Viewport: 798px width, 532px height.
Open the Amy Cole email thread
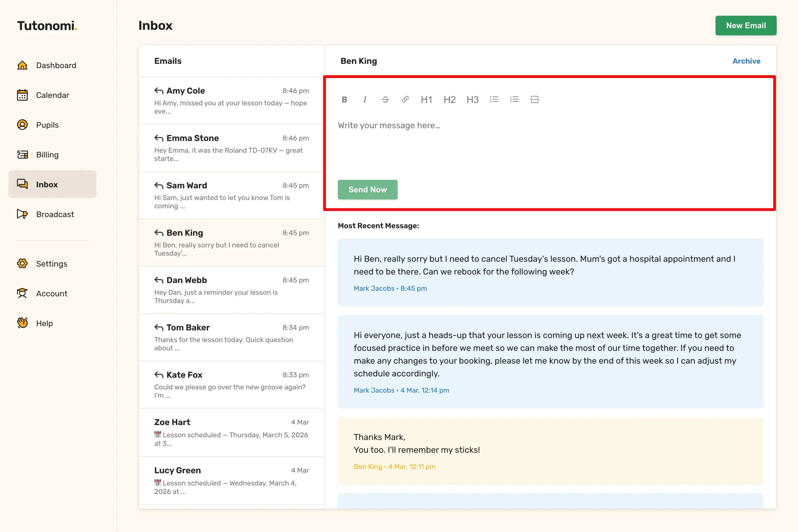231,101
